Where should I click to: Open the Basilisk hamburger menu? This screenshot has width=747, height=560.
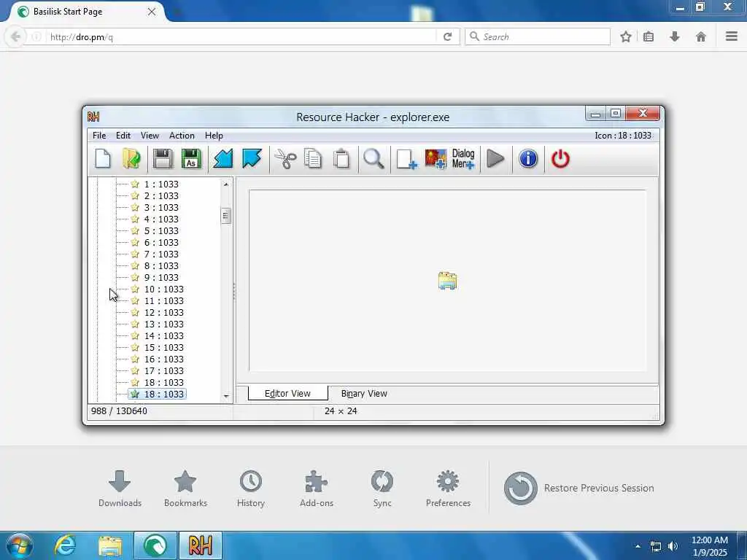pyautogui.click(x=732, y=36)
